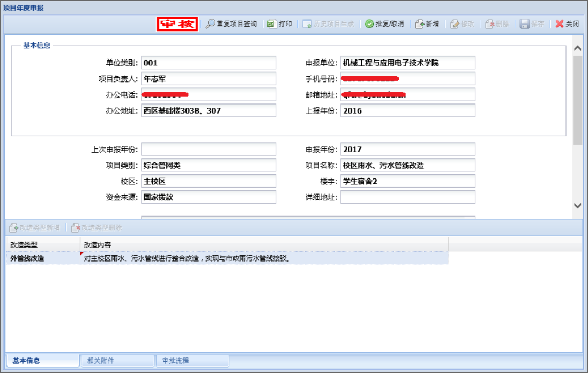Click the 打印 print icon

click(271, 24)
